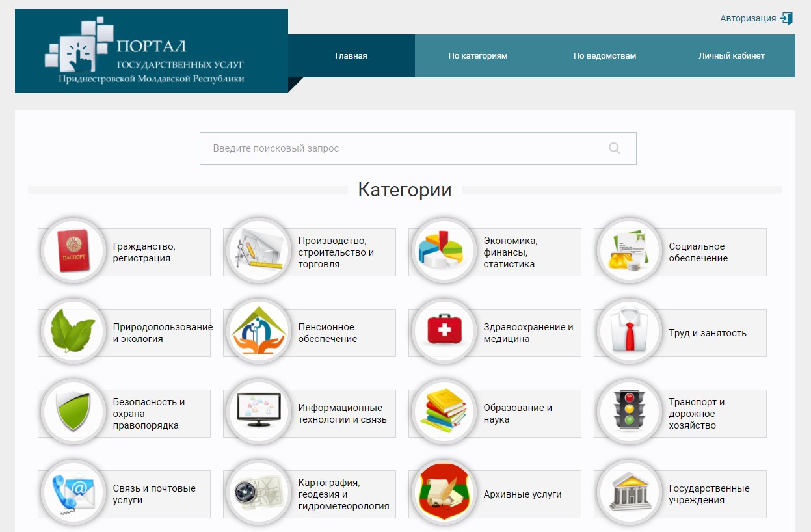The width and height of the screenshot is (811, 532).
Task: Click the green shield Безопасность icon
Action: [x=73, y=412]
